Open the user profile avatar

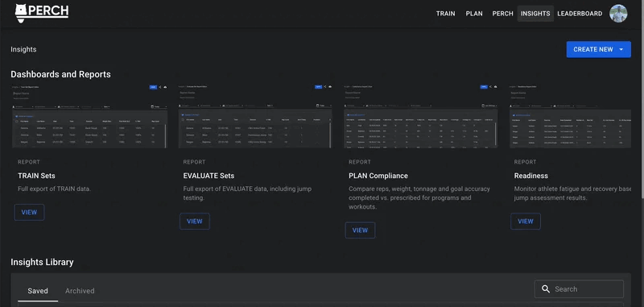(618, 13)
